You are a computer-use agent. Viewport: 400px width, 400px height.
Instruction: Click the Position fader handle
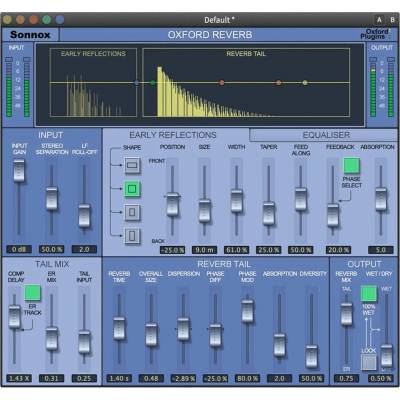point(172,204)
